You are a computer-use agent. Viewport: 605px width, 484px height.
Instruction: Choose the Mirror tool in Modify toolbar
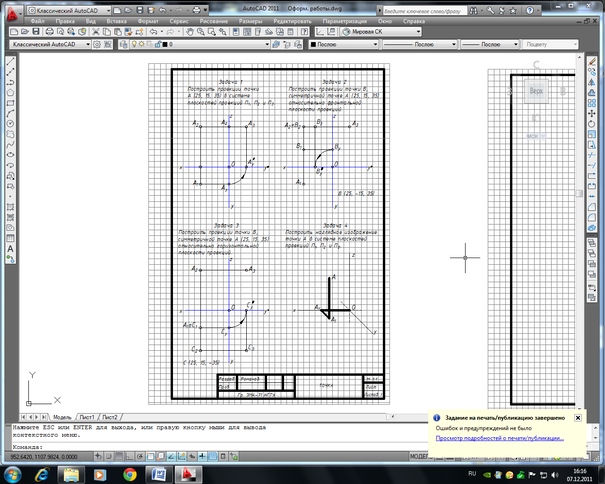click(x=592, y=82)
